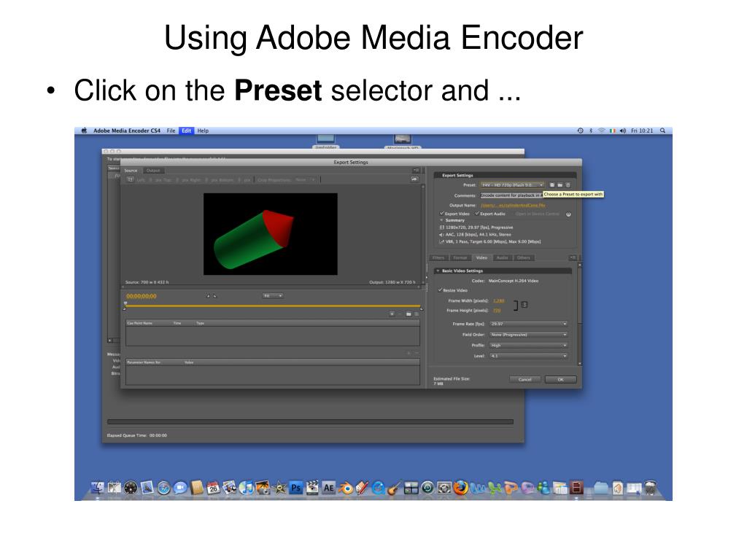Click the Save Preset icon

coord(552,184)
